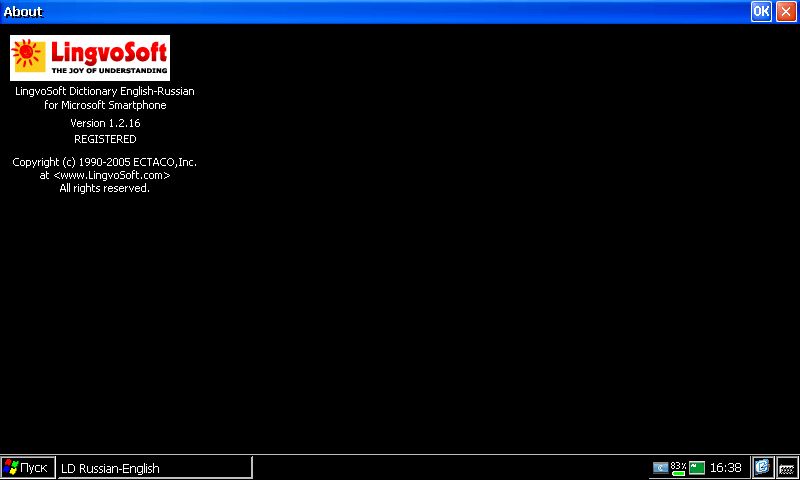Open the on-screen keyboard icon
Viewport: 800px width, 480px height.
[787, 467]
